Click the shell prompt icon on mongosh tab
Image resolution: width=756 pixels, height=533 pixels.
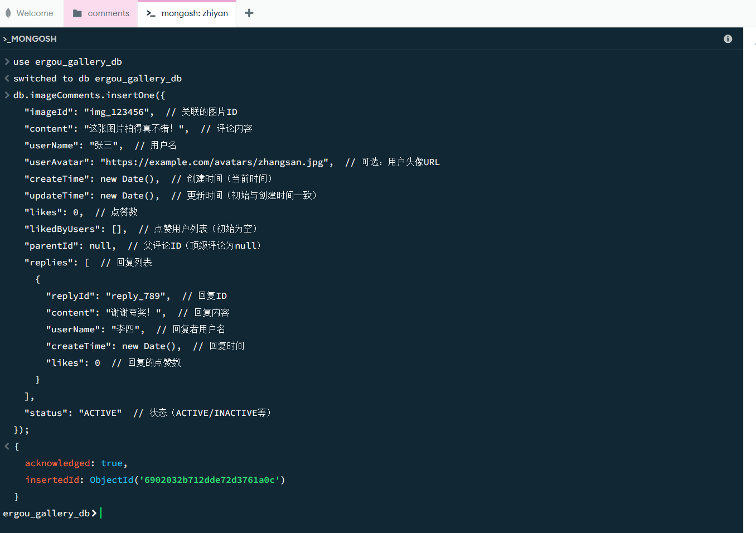coord(151,13)
